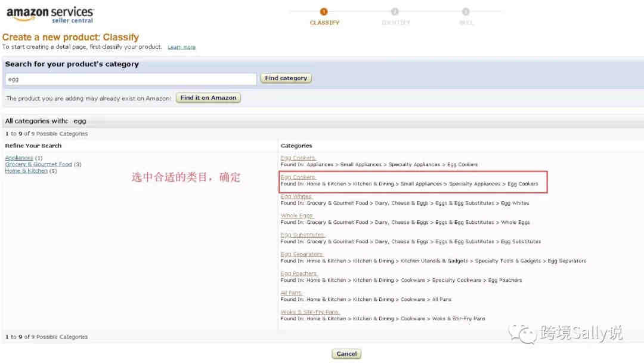The width and height of the screenshot is (644, 363).
Task: Select the Egg Poachers category
Action: coord(299,273)
